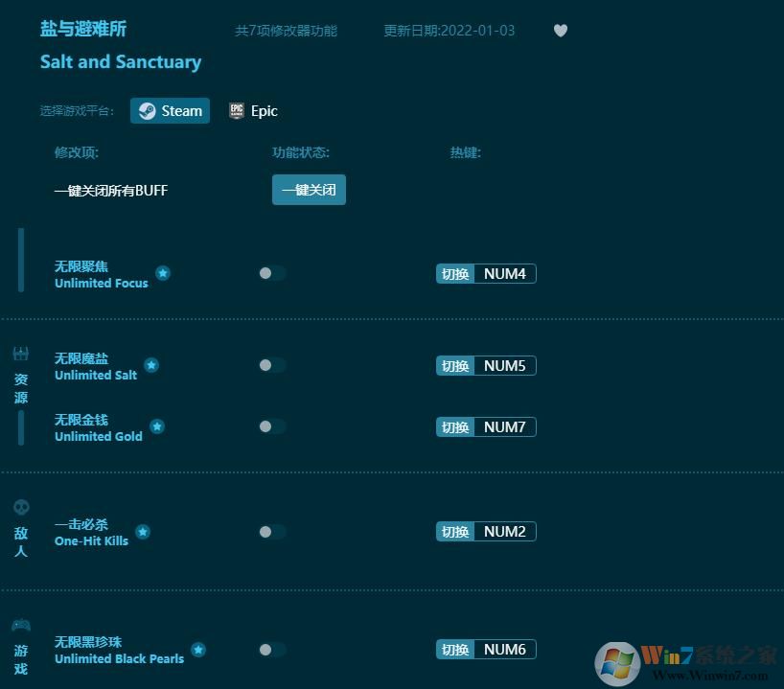Click the Steam platform logo icon
Viewport: 784px width, 689px height.
pos(147,110)
